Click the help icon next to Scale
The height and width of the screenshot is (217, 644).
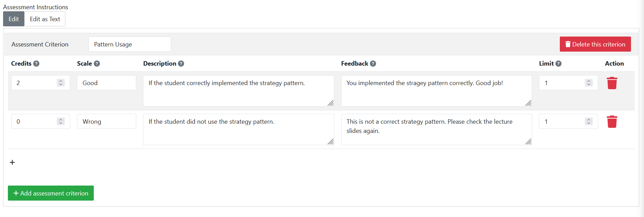(x=97, y=64)
